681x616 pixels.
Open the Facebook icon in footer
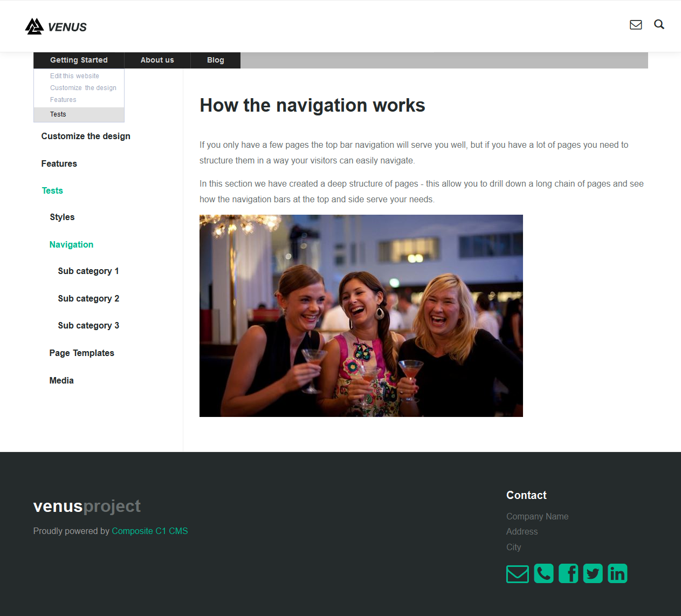click(568, 573)
